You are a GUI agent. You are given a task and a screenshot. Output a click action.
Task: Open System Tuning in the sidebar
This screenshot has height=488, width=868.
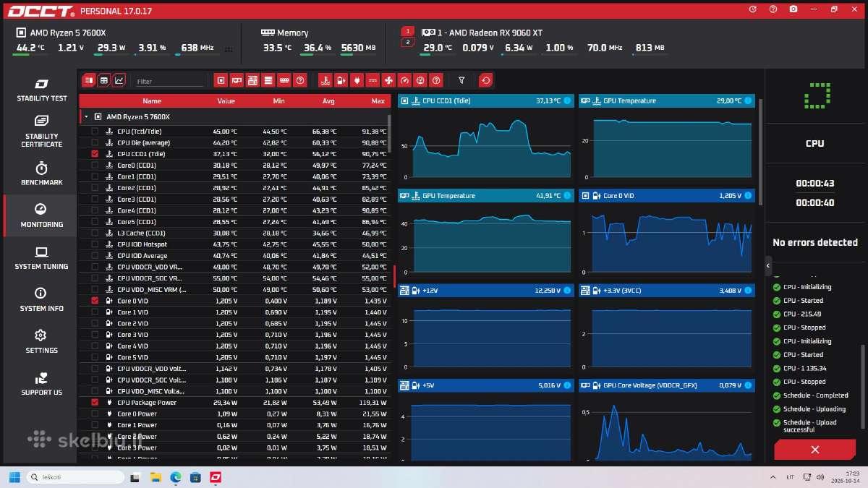coord(41,257)
